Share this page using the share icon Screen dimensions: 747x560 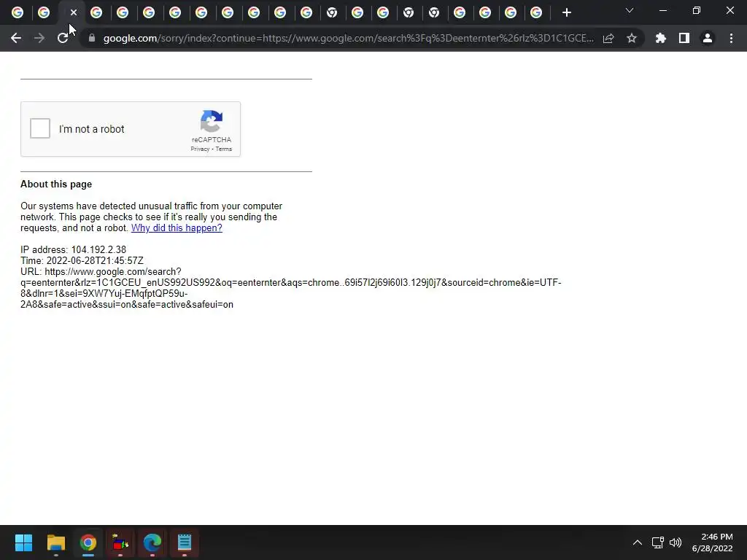(x=608, y=38)
